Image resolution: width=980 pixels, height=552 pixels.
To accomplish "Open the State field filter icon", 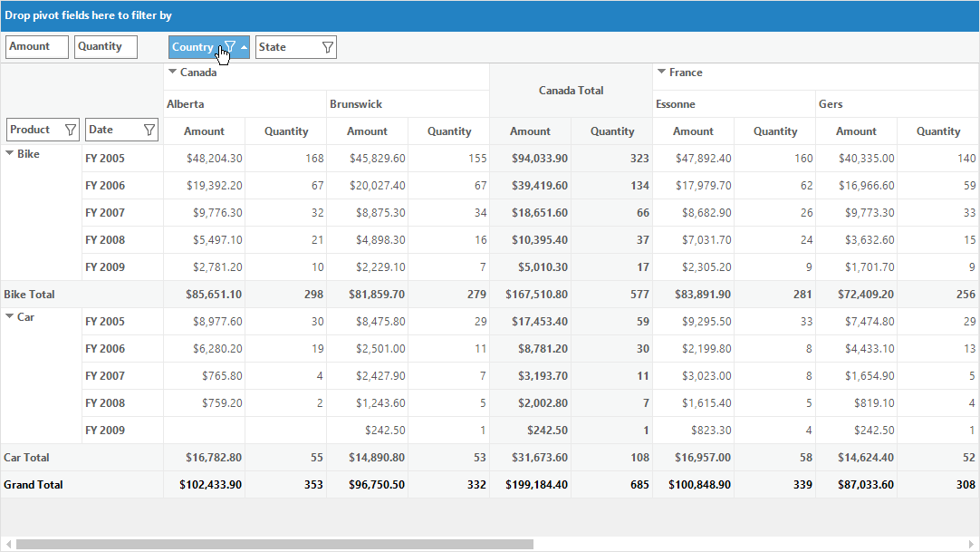I will (x=328, y=47).
